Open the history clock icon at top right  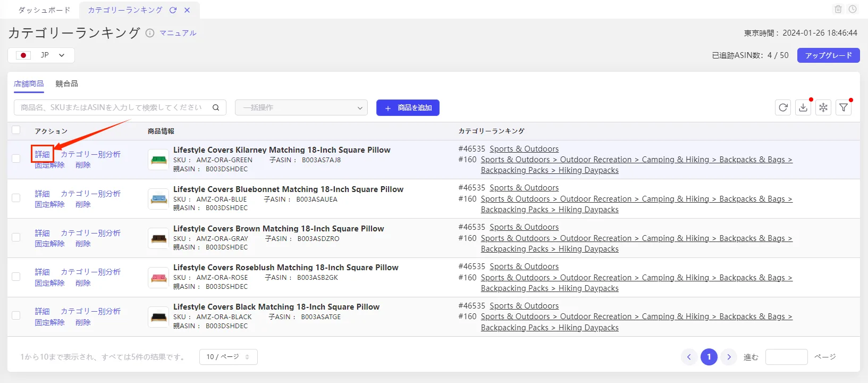[x=853, y=9]
